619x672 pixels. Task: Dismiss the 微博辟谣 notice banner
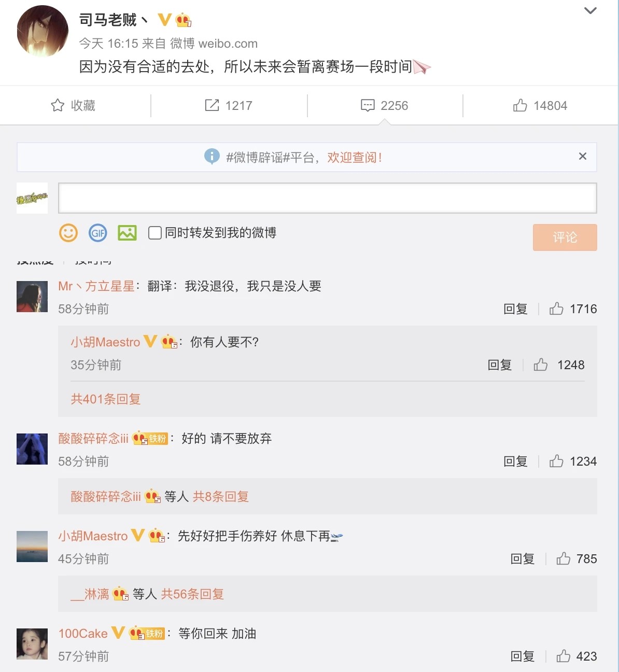[x=583, y=157]
